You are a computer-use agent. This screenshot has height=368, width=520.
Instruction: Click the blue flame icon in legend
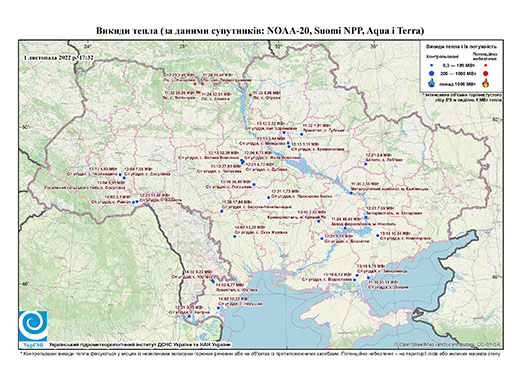coord(432,83)
